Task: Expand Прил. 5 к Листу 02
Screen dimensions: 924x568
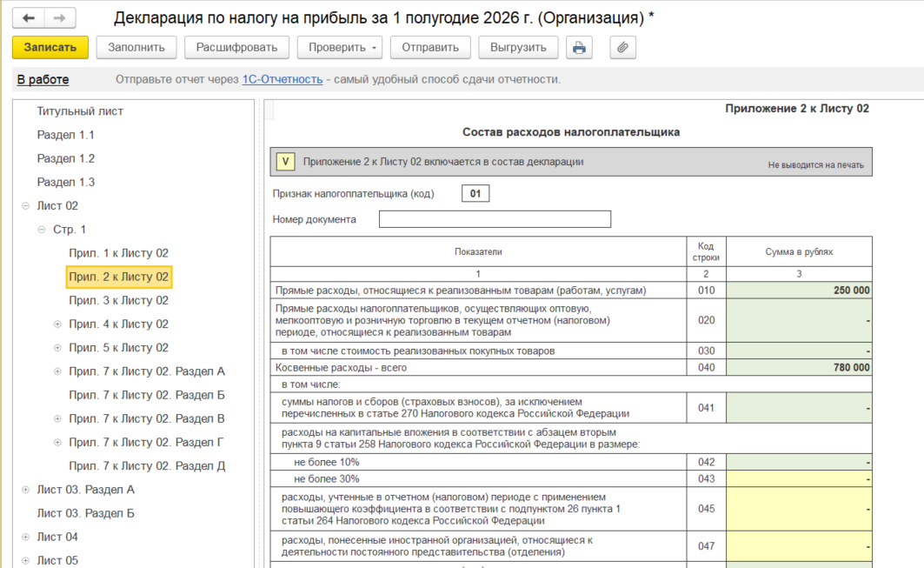Action: click(57, 347)
